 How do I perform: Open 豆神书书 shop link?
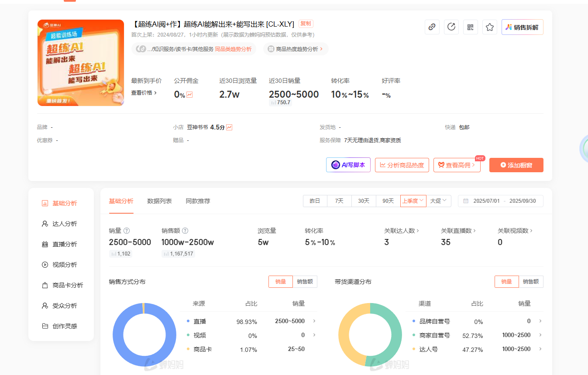tap(197, 127)
